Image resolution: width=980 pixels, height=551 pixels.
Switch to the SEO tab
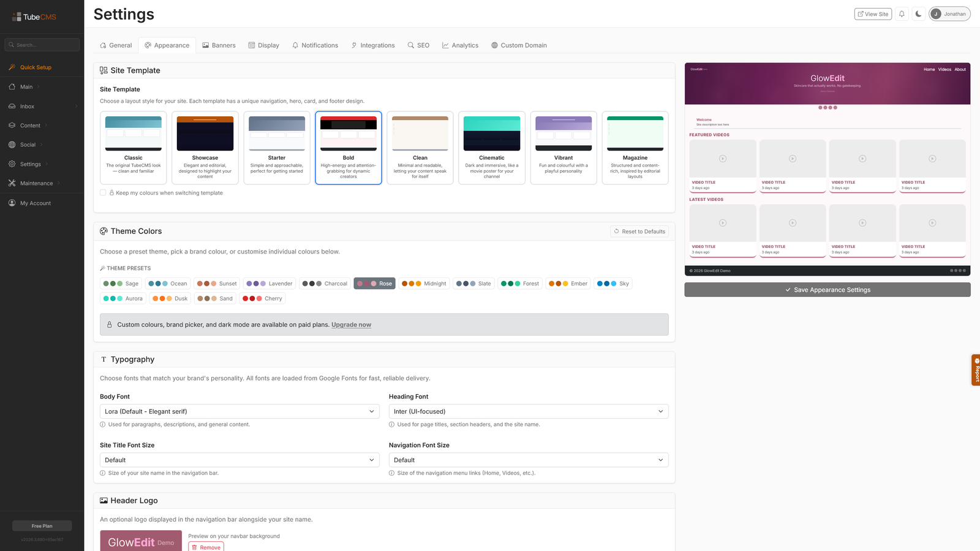(418, 45)
